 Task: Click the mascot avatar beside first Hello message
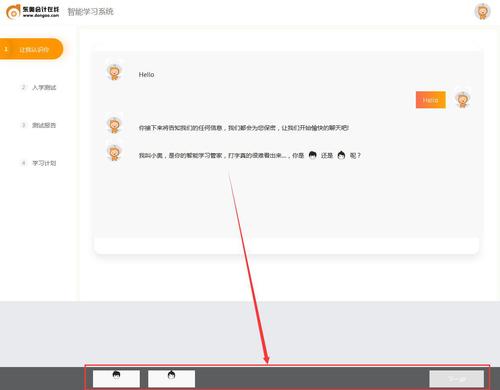point(114,72)
